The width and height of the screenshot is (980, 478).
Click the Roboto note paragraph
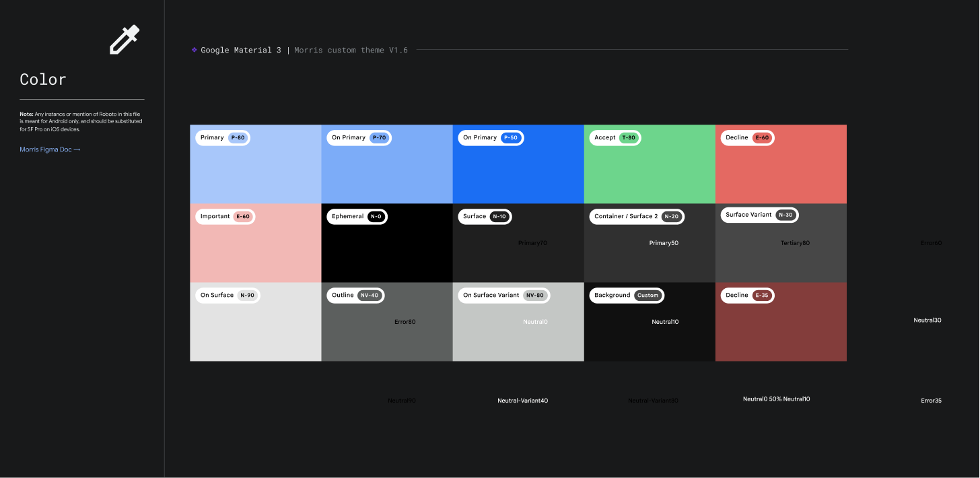coord(81,122)
